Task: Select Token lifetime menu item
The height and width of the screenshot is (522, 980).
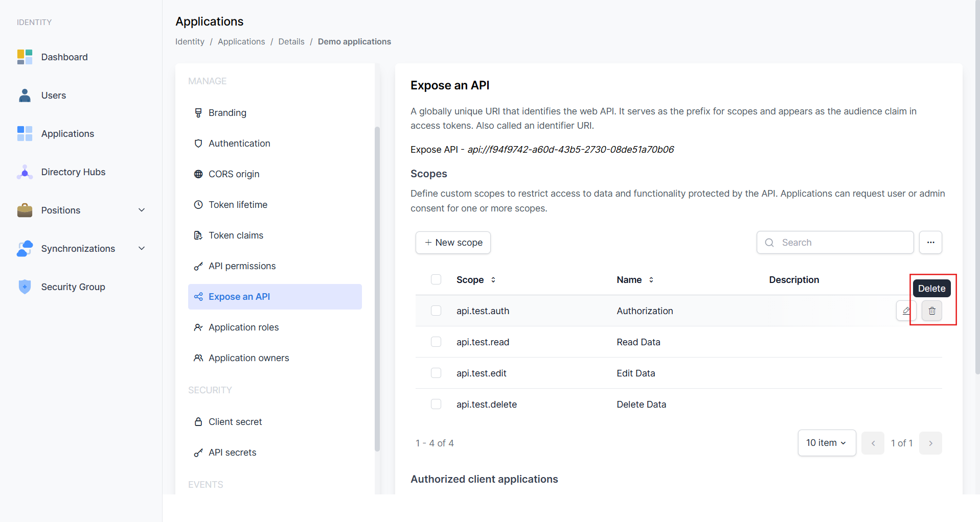Action: tap(275, 205)
